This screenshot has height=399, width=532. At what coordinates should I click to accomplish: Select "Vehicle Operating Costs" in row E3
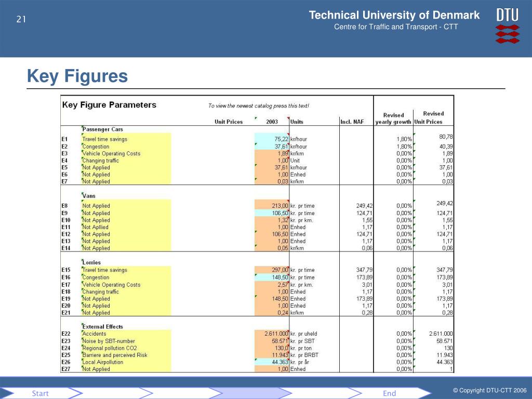pyautogui.click(x=111, y=153)
